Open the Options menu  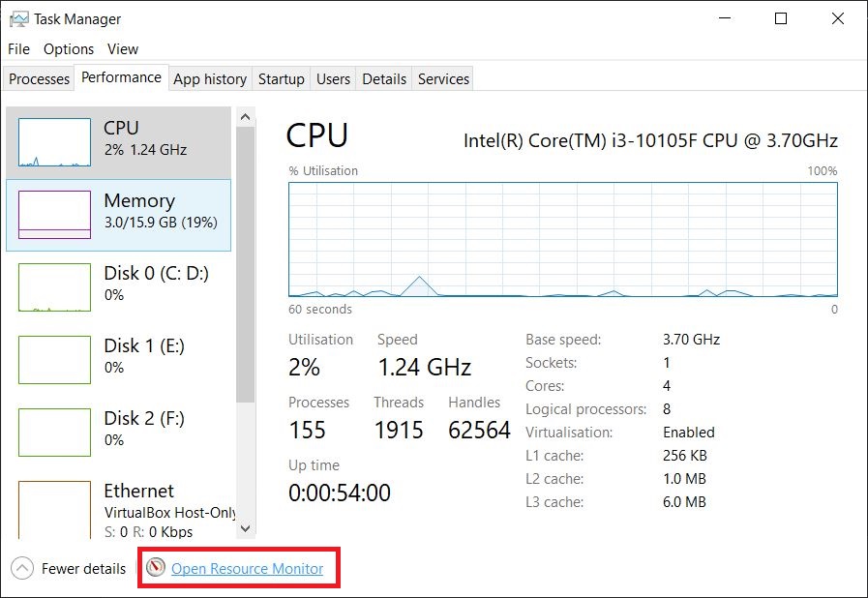(x=69, y=48)
